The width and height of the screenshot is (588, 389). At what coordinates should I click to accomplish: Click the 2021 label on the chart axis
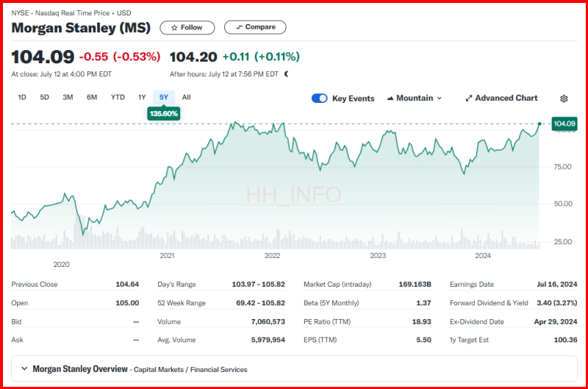pos(167,256)
